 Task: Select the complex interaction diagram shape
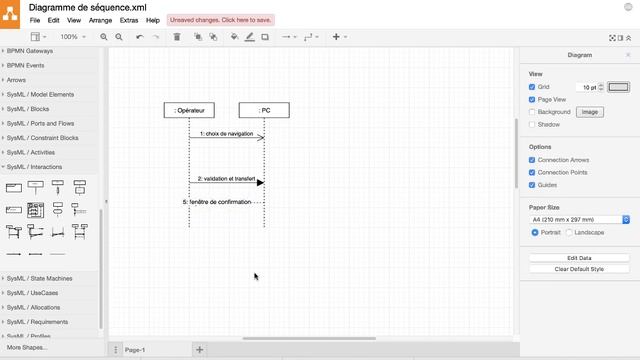click(36, 210)
